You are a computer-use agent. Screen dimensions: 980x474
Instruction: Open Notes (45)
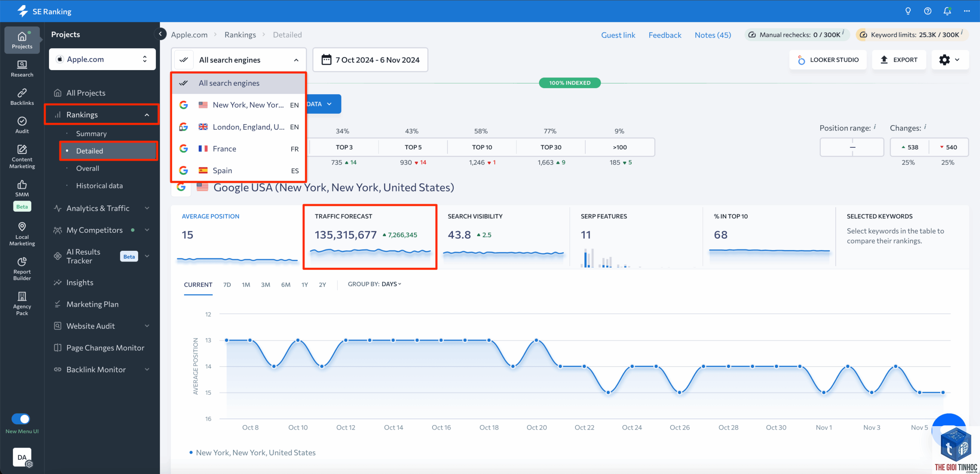point(713,35)
